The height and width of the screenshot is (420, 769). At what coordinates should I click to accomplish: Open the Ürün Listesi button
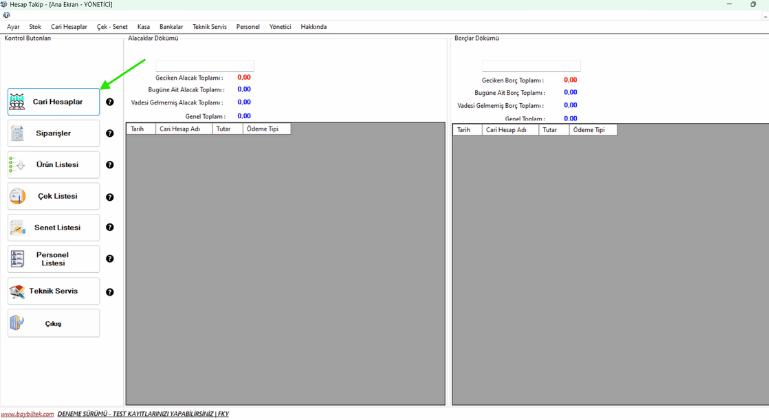(54, 165)
